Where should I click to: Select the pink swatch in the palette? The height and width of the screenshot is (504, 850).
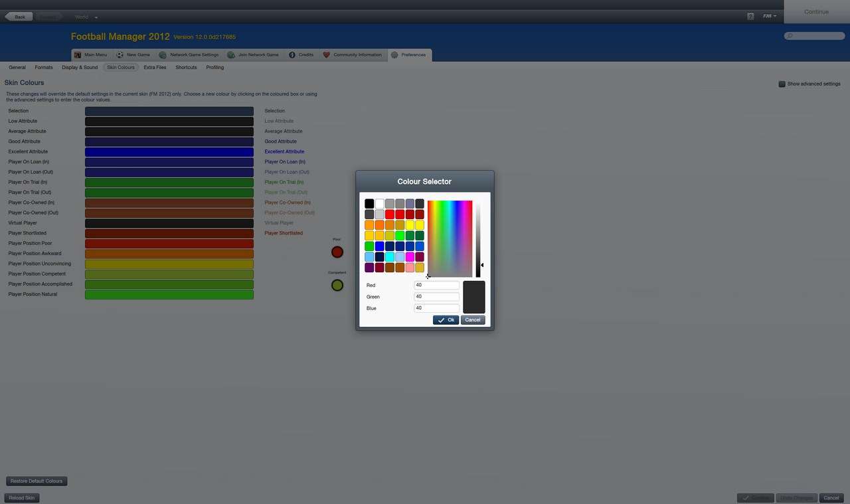(410, 268)
